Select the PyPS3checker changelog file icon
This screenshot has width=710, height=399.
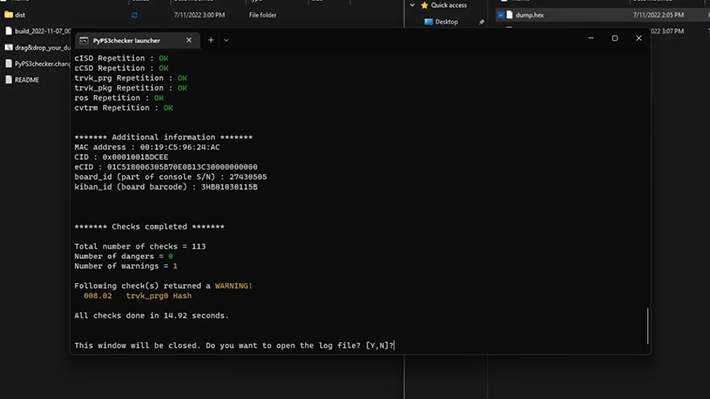coord(9,64)
